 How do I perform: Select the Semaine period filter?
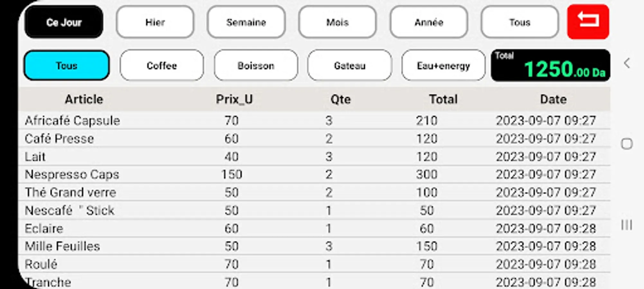pos(246,22)
